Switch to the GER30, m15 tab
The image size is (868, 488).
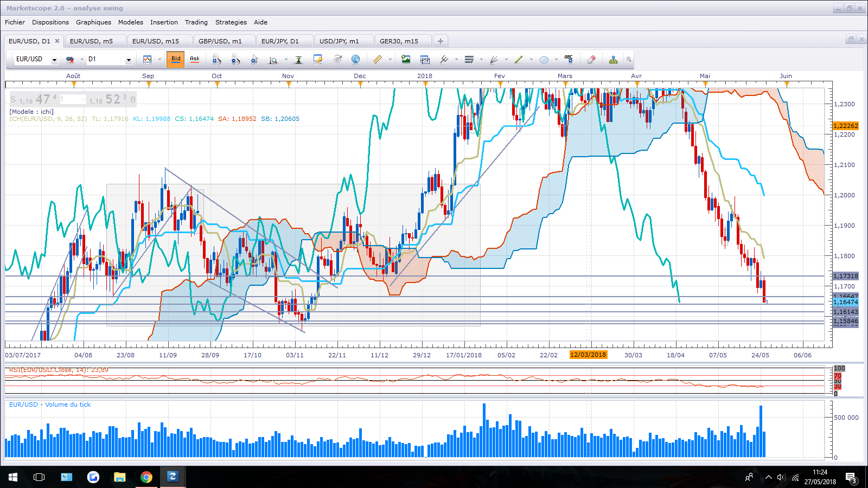click(x=403, y=41)
